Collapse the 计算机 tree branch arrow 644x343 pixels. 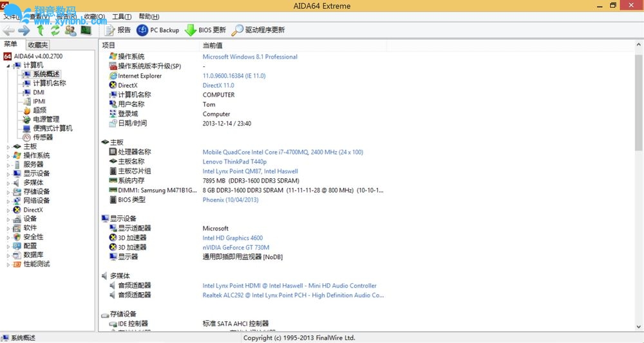(8, 66)
